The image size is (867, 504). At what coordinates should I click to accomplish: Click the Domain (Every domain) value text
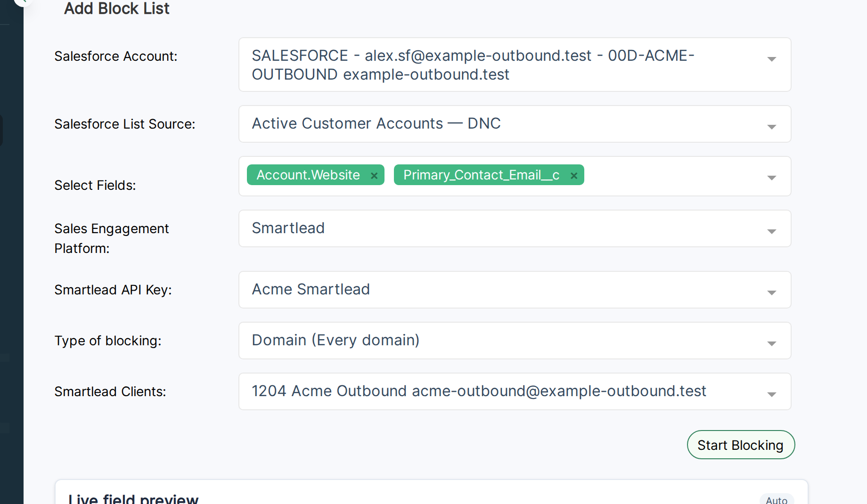(x=335, y=340)
